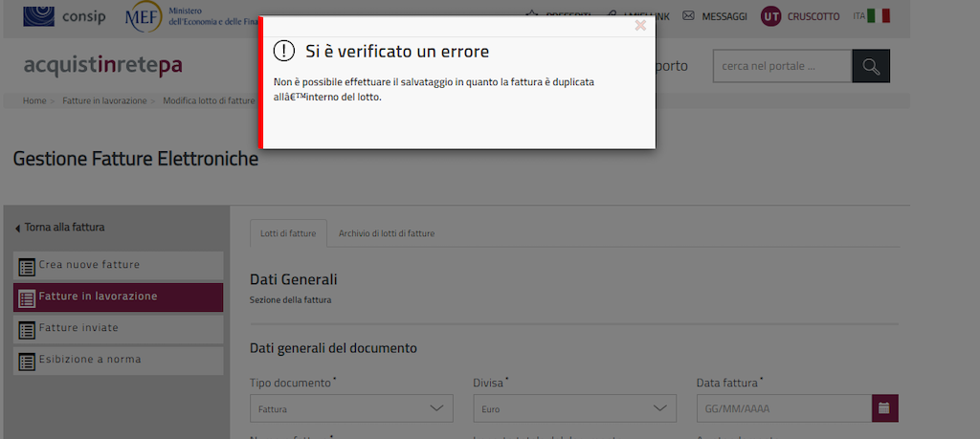Click the acquistinretepa site logo
This screenshot has width=980, height=439.
pos(102,66)
